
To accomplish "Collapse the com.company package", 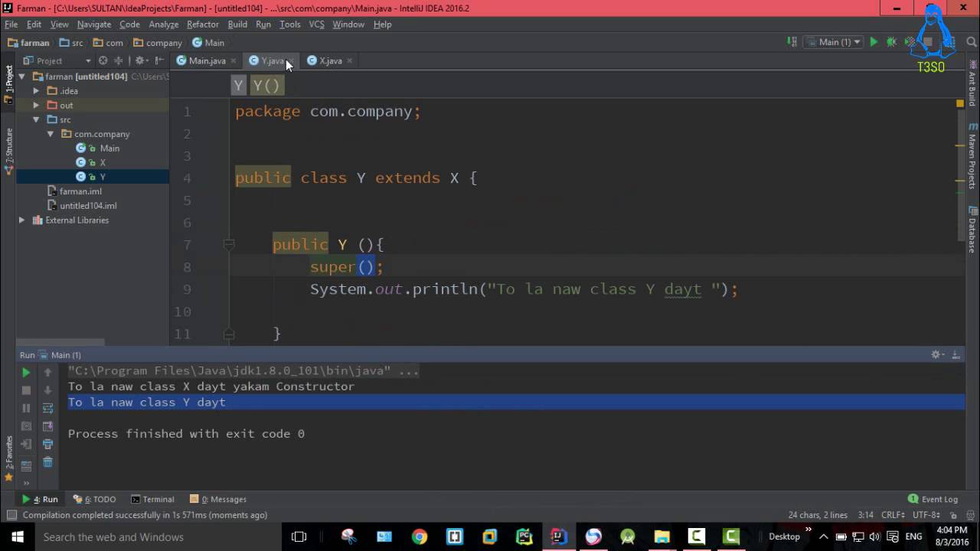I will pyautogui.click(x=50, y=134).
